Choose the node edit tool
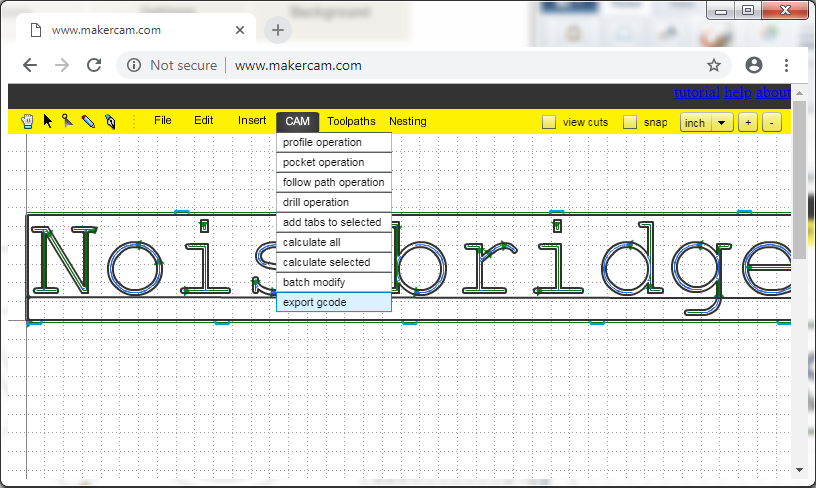 coord(67,121)
